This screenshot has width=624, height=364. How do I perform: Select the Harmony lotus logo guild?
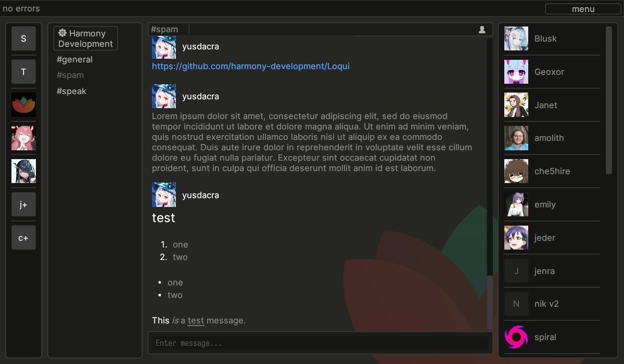[23, 105]
